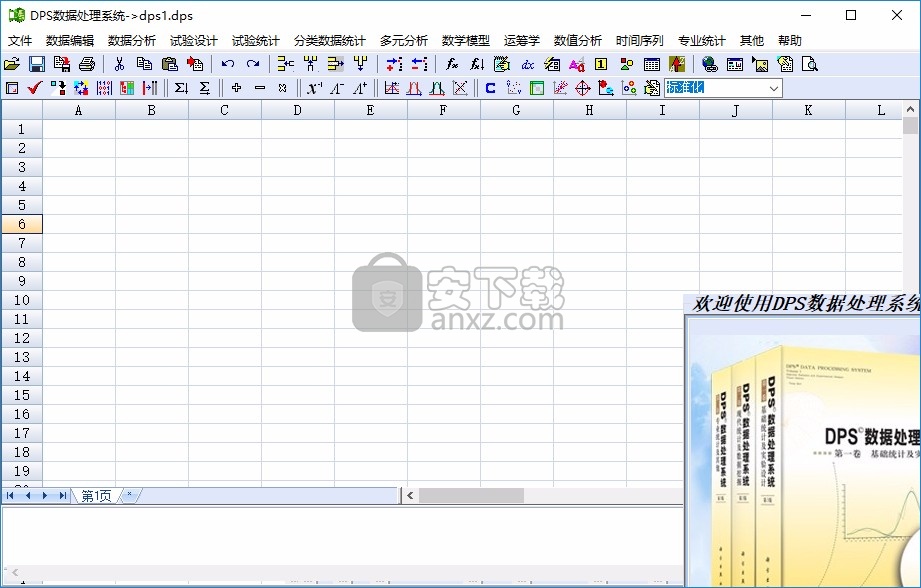Open the 数据编辑 menu
The image size is (921, 588).
70,41
